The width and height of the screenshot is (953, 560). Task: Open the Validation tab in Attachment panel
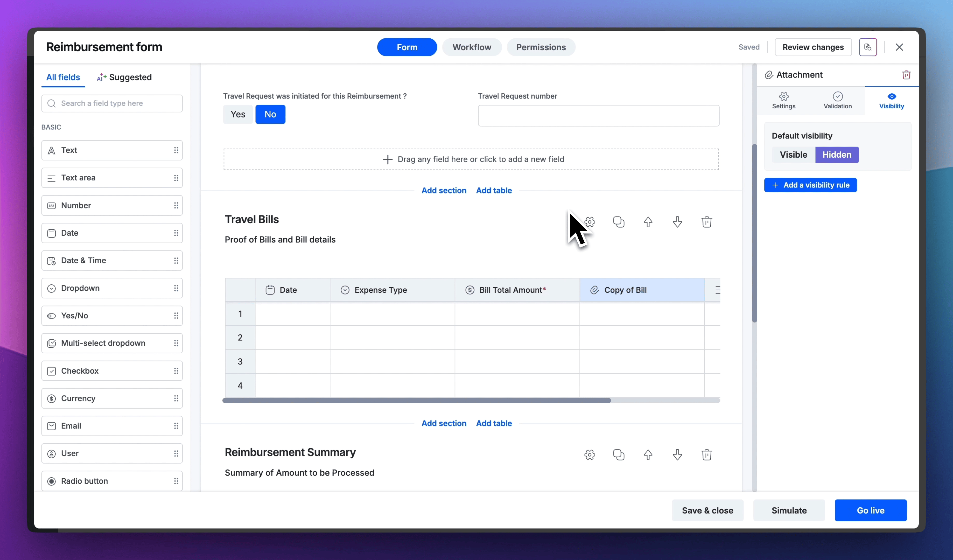point(837,101)
